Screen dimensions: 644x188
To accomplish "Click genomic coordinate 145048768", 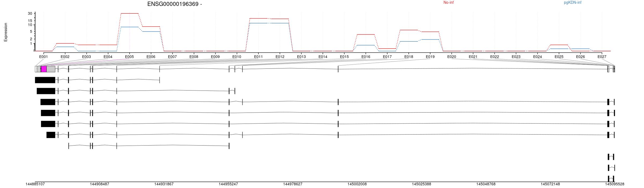I will pos(486,184).
